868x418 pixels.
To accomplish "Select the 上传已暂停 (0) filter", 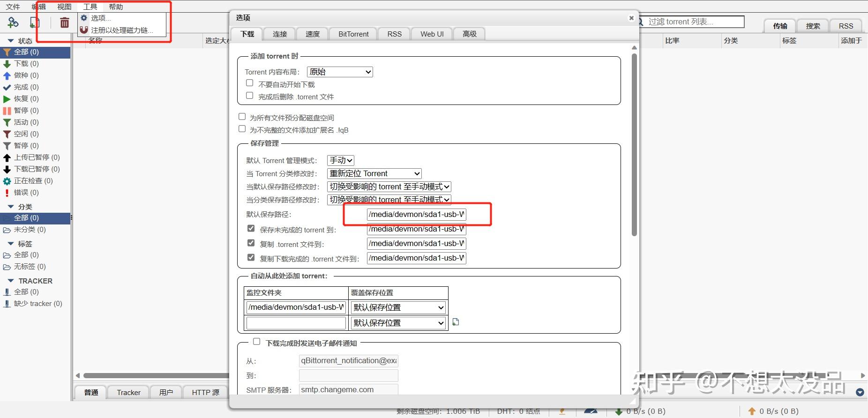I will tap(35, 157).
